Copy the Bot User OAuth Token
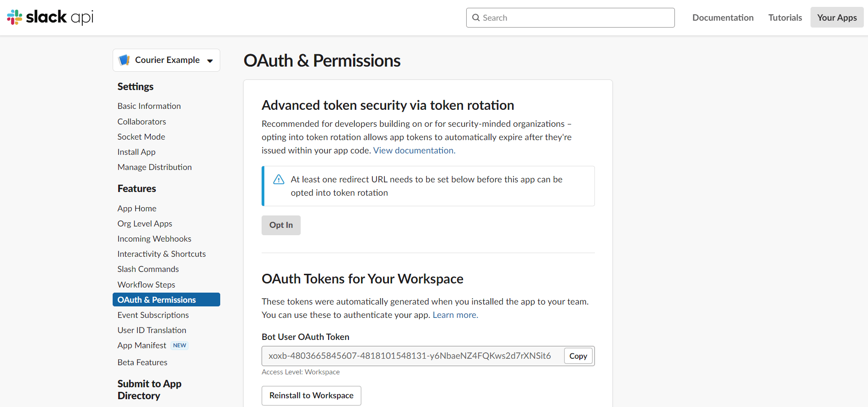 click(578, 356)
